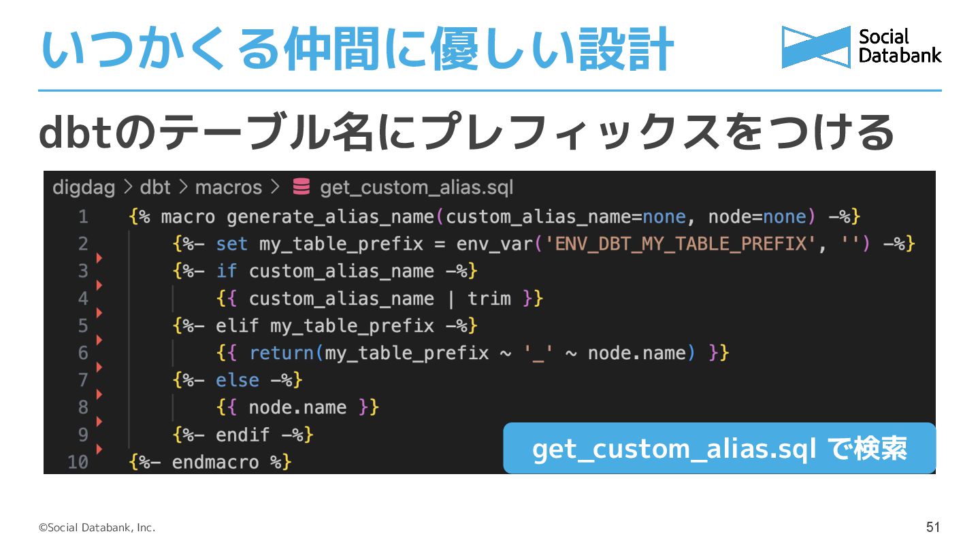Image resolution: width=980 pixels, height=551 pixels.
Task: Click 'if custom_alias_name' on line 3
Action: coord(325,272)
